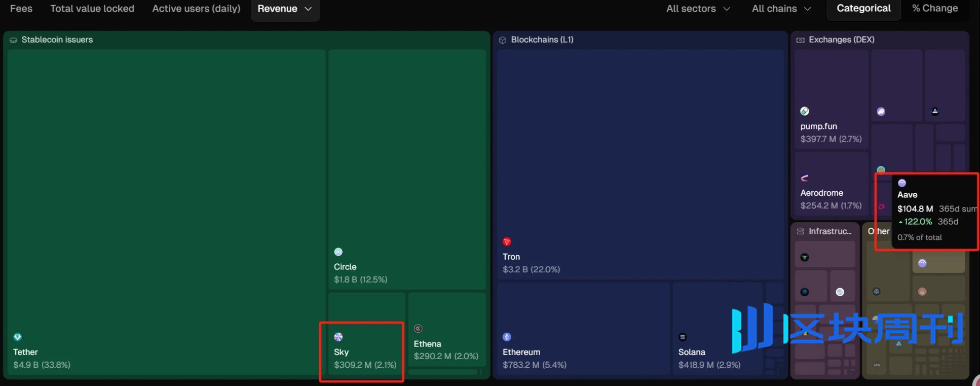Image resolution: width=980 pixels, height=386 pixels.
Task: Click the pink logo right of Aerodrome value
Action: tap(882, 206)
